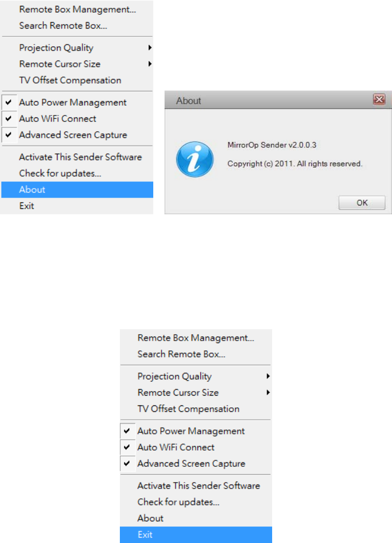This screenshot has width=392, height=543.
Task: Choose About in the menu with Exit highlighted
Action: click(x=150, y=518)
